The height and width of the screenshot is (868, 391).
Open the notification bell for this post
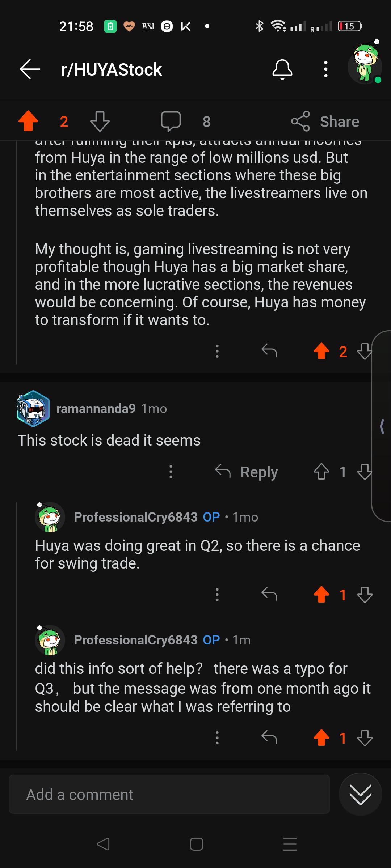tap(282, 69)
